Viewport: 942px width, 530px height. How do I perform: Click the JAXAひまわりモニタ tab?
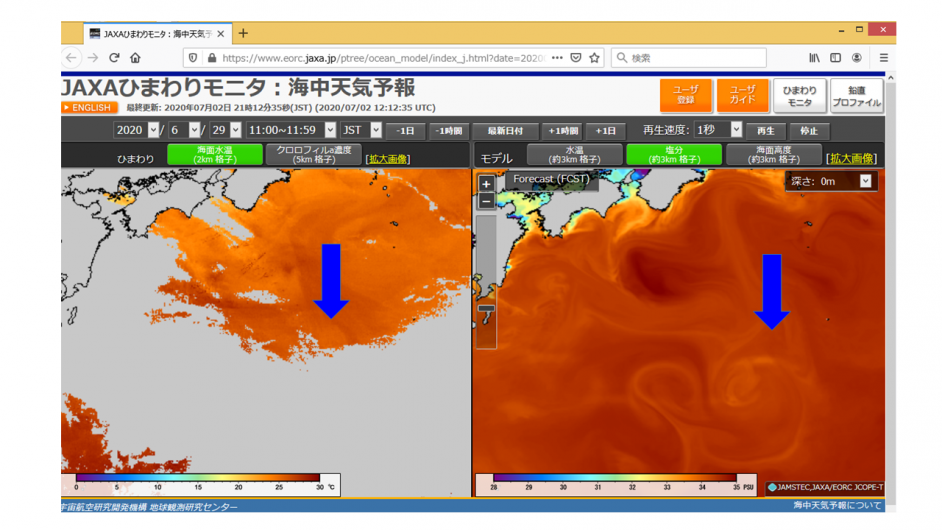[156, 34]
